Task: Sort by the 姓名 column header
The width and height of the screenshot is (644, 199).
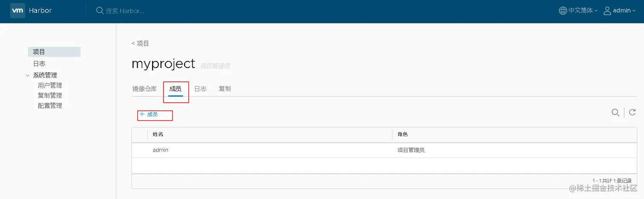Action: 158,134
